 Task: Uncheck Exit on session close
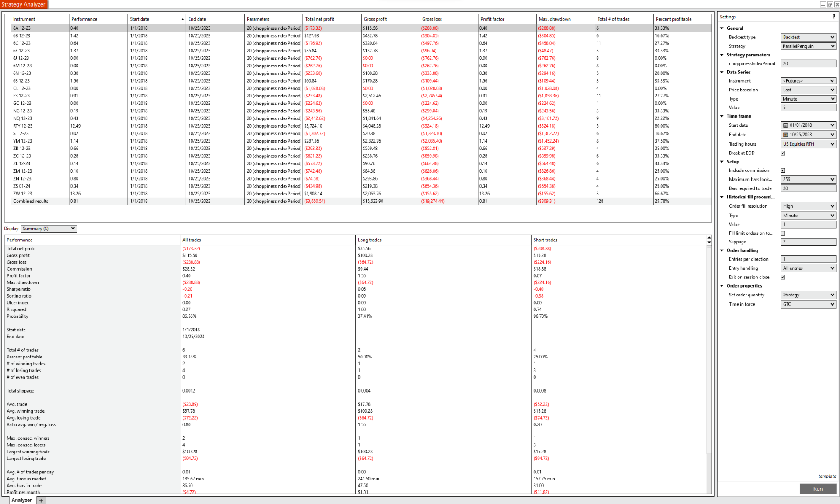783,277
